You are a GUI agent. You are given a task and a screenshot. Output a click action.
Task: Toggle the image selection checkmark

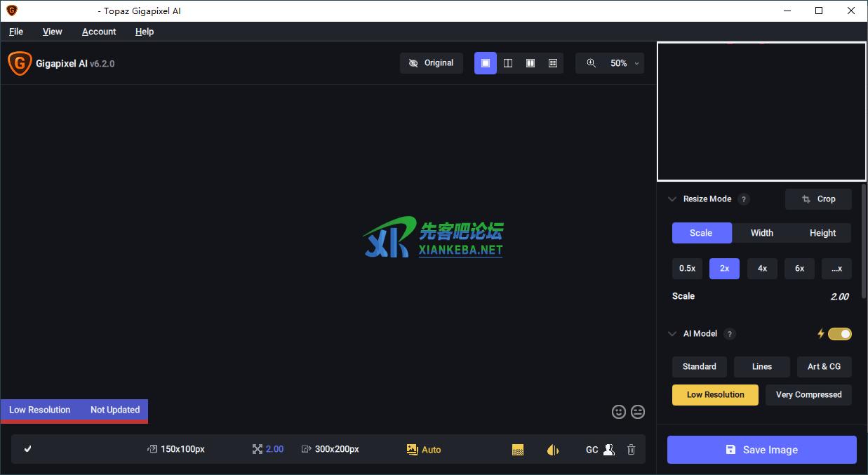[28, 449]
